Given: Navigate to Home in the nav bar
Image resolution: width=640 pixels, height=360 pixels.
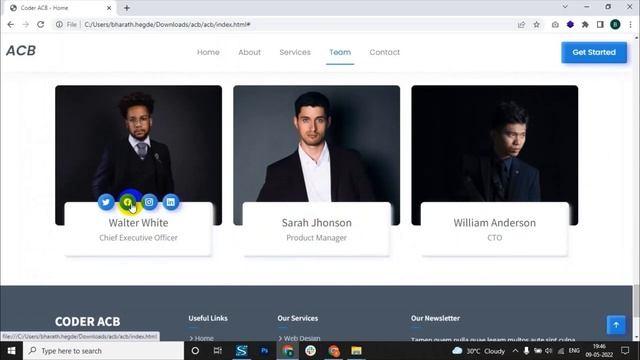Looking at the screenshot, I should click(208, 52).
